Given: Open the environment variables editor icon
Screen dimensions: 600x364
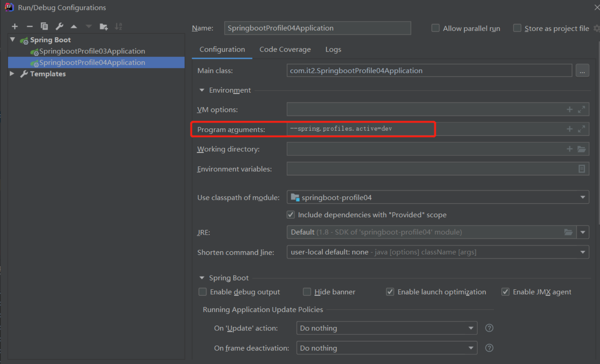Looking at the screenshot, I should coord(582,169).
